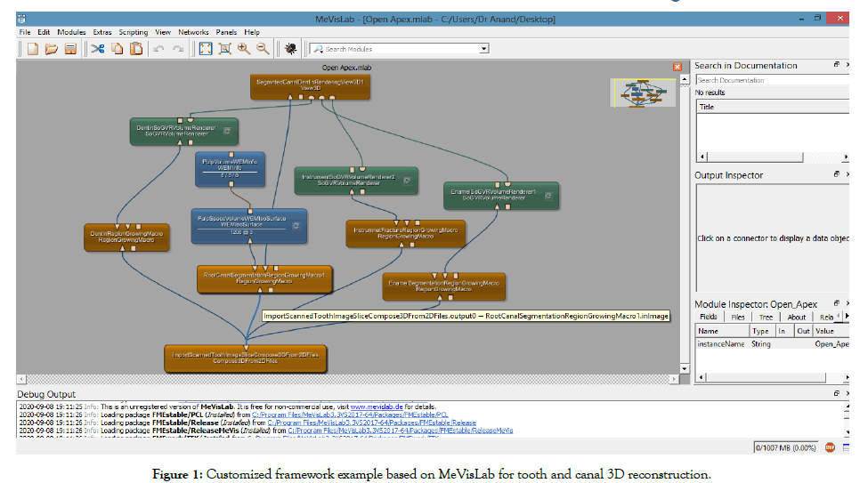The width and height of the screenshot is (868, 483).
Task: Click the debug bug icon
Action: click(x=290, y=49)
